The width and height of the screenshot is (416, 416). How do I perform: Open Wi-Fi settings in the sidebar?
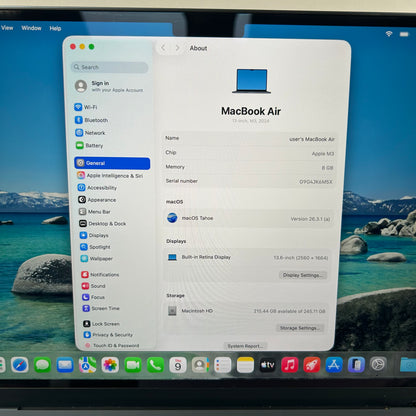tap(86, 107)
